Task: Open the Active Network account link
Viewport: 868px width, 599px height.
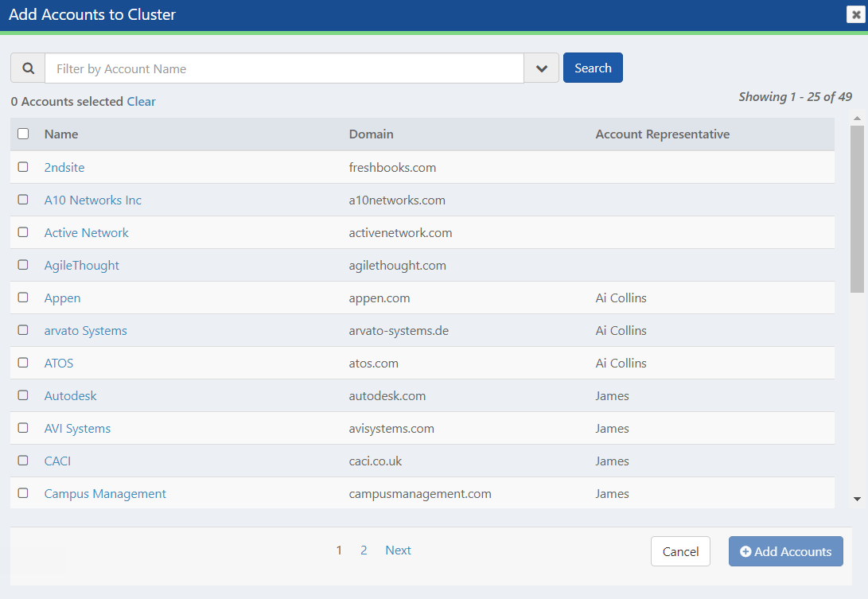Action: (87, 232)
